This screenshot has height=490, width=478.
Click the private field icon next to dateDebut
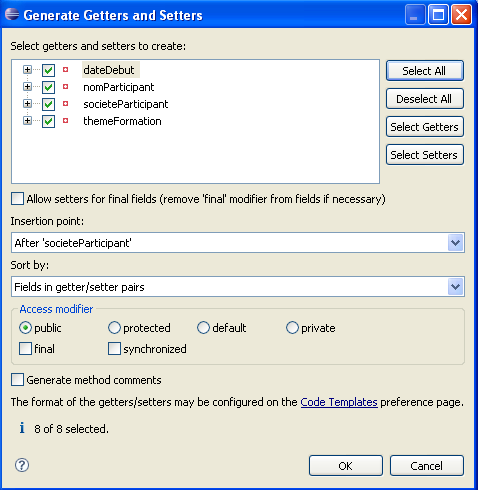tap(66, 70)
